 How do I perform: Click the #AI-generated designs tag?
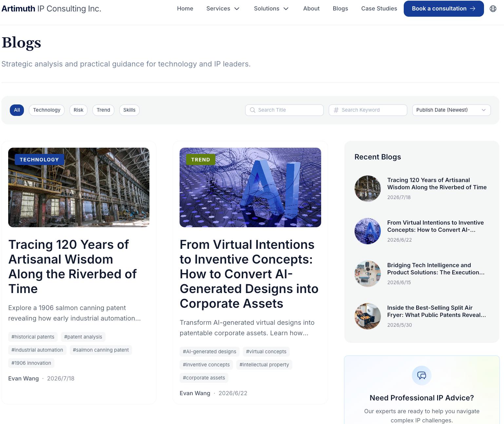pyautogui.click(x=209, y=352)
